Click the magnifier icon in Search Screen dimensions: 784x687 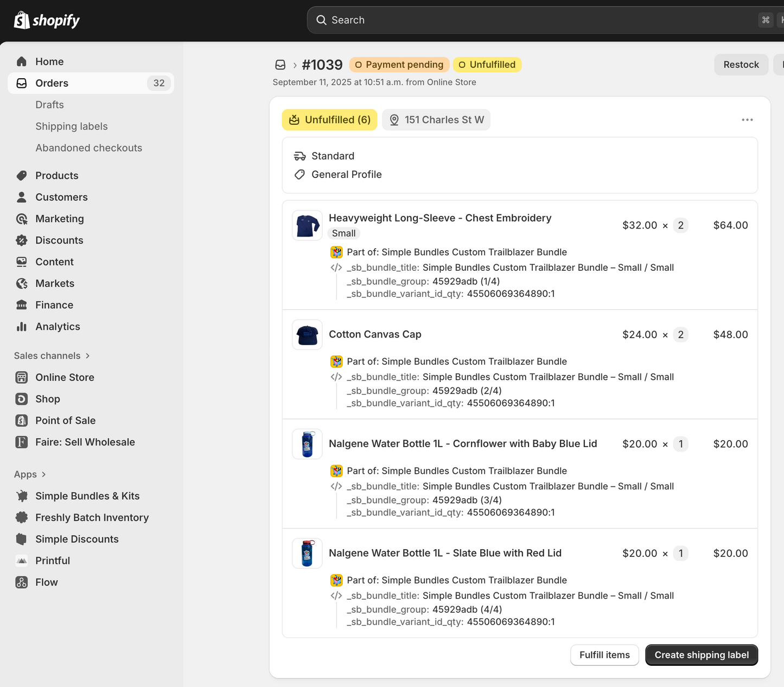click(321, 20)
